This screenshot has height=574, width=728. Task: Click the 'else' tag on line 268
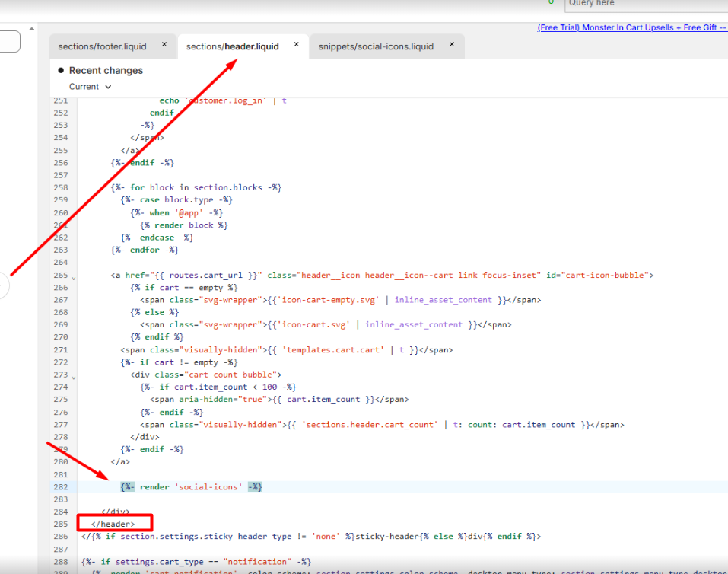(154, 312)
